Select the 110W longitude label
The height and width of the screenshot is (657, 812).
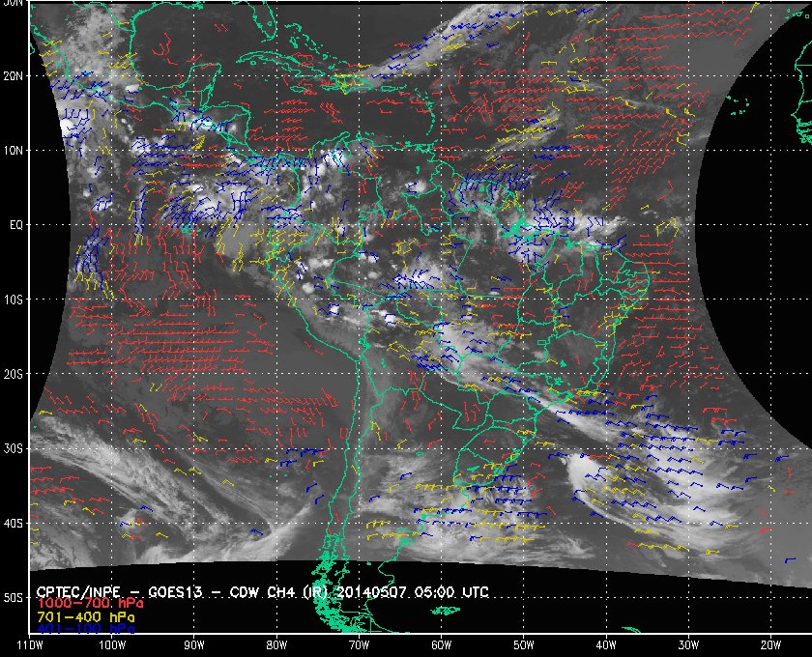(30, 644)
